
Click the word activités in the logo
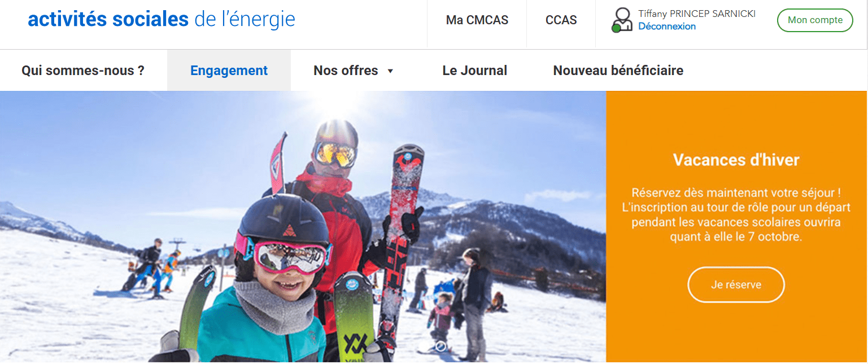coord(67,20)
